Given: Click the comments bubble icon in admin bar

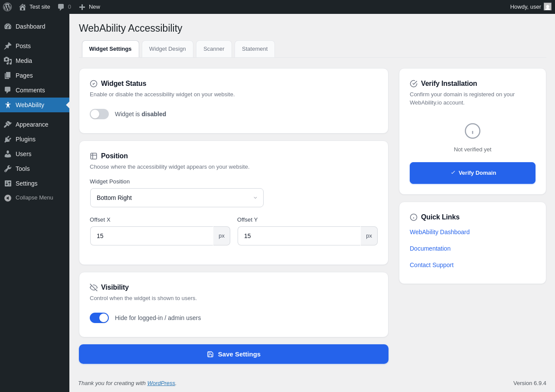Looking at the screenshot, I should coord(61,7).
